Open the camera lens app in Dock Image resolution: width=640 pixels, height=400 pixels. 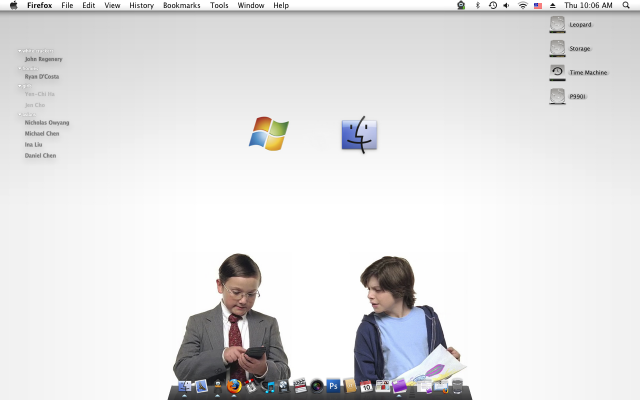coord(317,387)
